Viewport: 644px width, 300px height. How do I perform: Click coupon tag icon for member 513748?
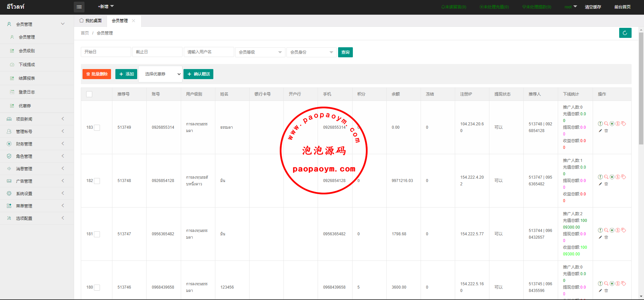coord(624,177)
